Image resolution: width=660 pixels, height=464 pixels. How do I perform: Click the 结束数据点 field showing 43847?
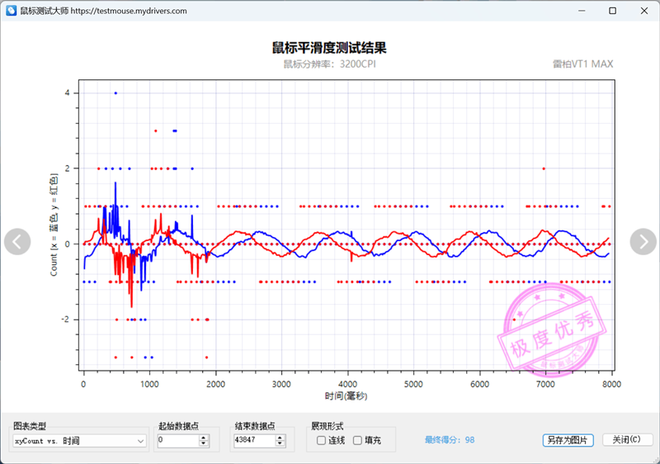click(254, 440)
